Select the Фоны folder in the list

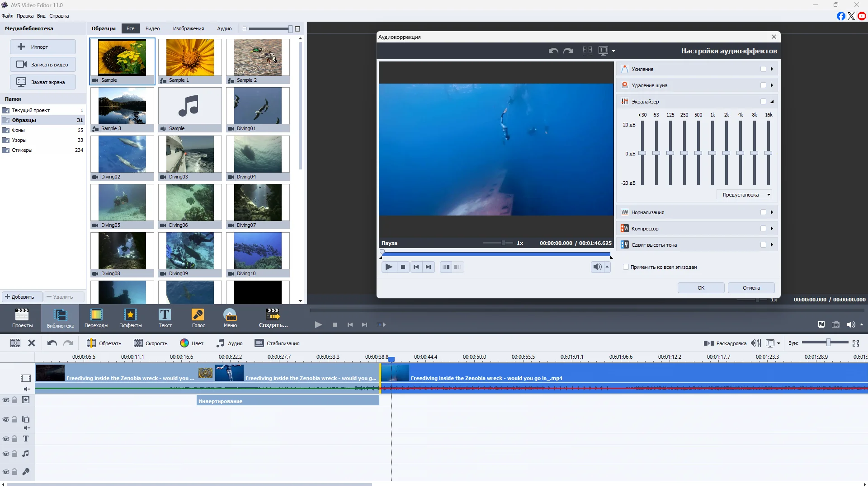click(x=43, y=130)
